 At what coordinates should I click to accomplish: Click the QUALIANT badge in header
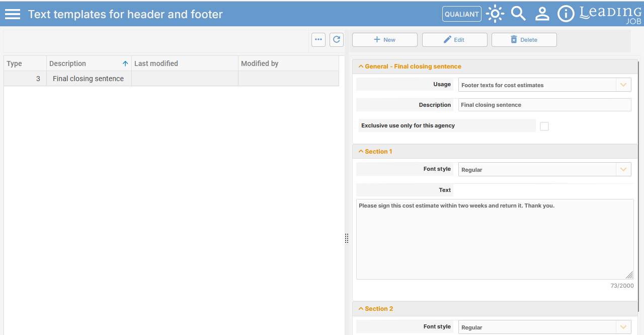pyautogui.click(x=462, y=14)
